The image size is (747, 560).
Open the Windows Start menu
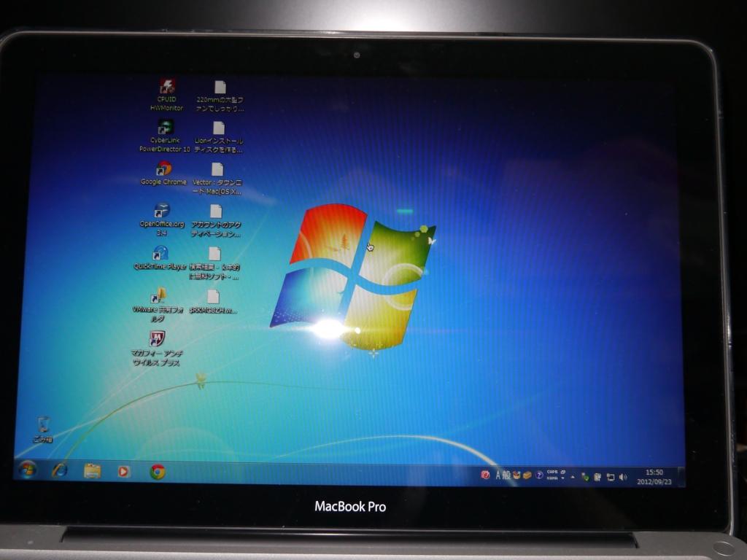pyautogui.click(x=28, y=470)
